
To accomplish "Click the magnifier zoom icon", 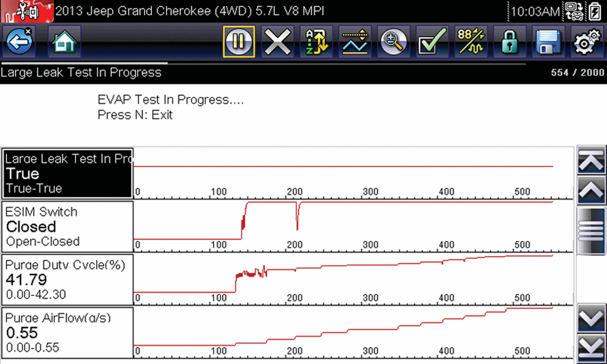I will coord(394,41).
